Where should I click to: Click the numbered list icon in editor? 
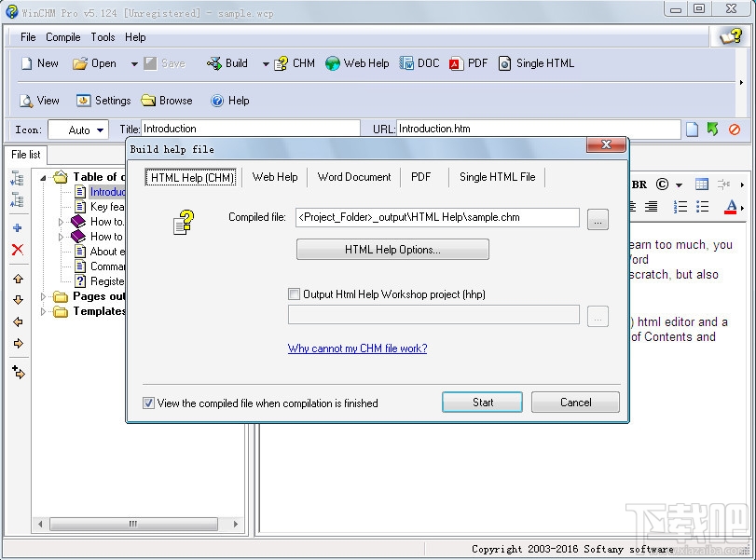[x=680, y=207]
